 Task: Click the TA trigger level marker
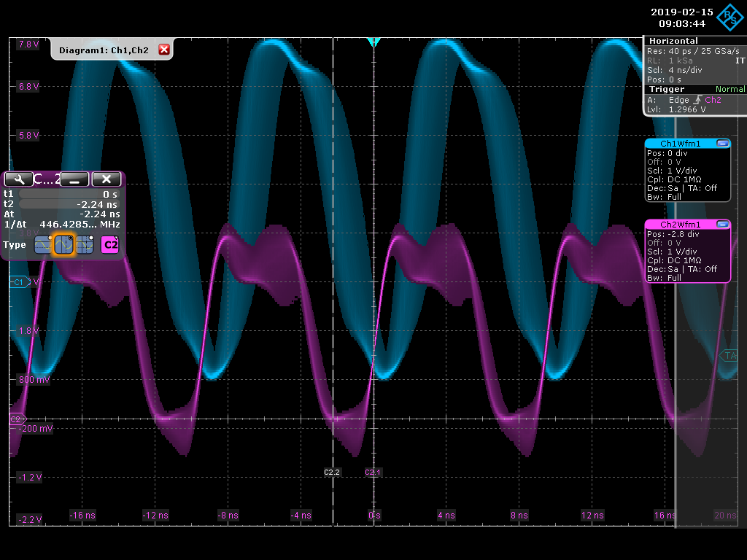pos(729,355)
